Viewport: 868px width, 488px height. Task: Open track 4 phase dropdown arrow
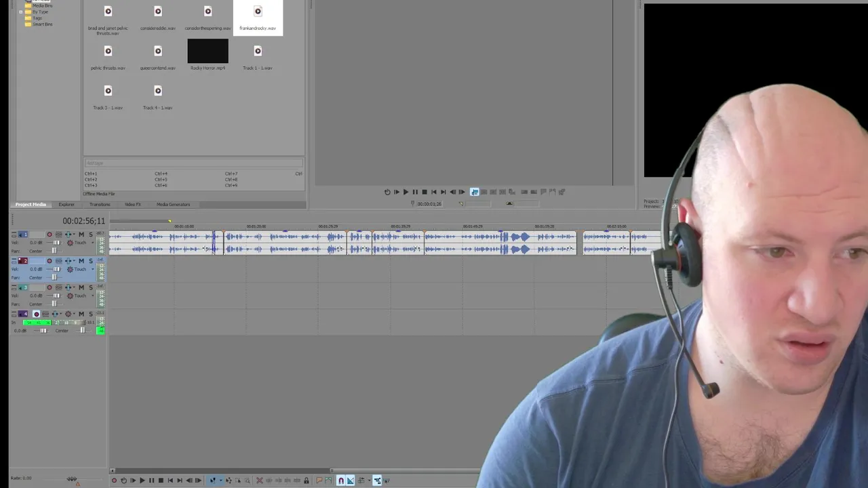(x=61, y=314)
